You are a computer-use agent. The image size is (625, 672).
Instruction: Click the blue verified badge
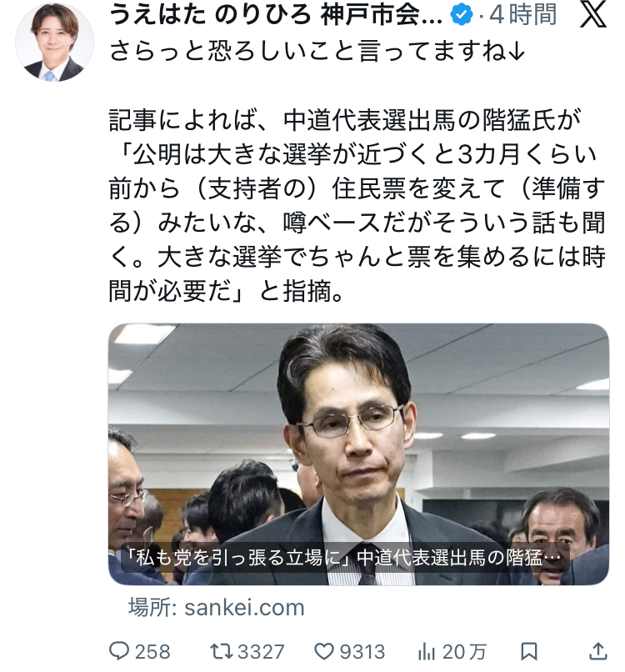pyautogui.click(x=462, y=14)
